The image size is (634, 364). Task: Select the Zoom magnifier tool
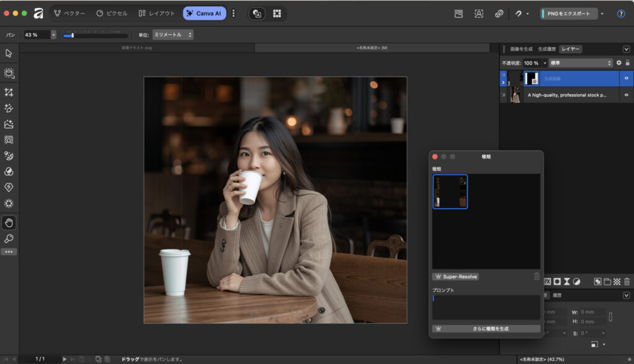coord(9,238)
